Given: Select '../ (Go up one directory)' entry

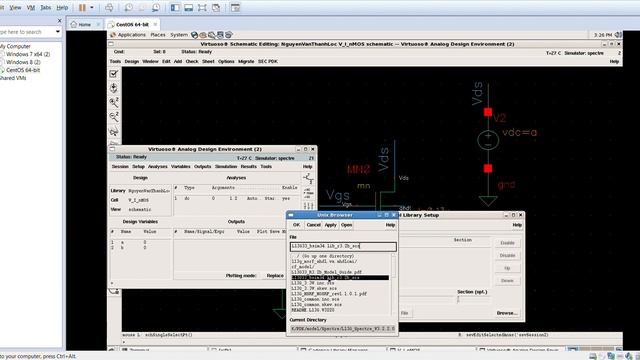Looking at the screenshot, I should 322,256.
